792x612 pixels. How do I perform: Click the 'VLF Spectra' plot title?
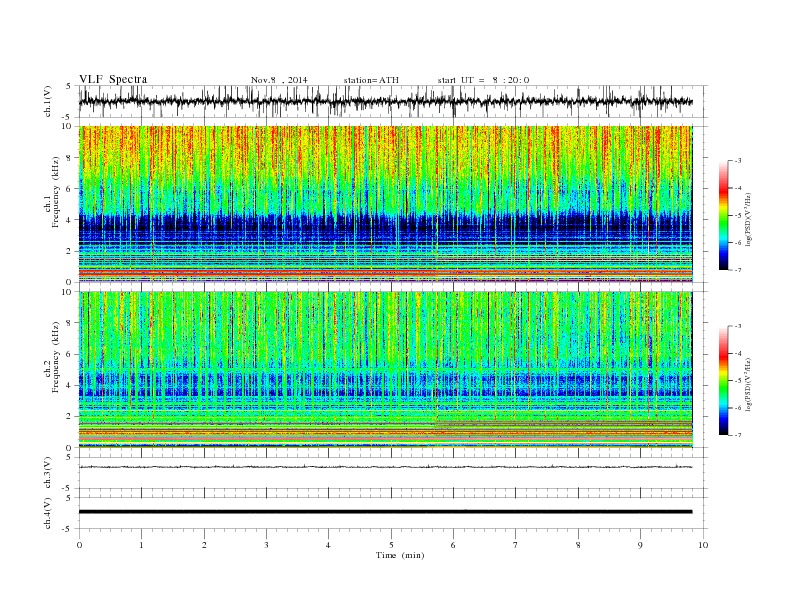point(113,79)
